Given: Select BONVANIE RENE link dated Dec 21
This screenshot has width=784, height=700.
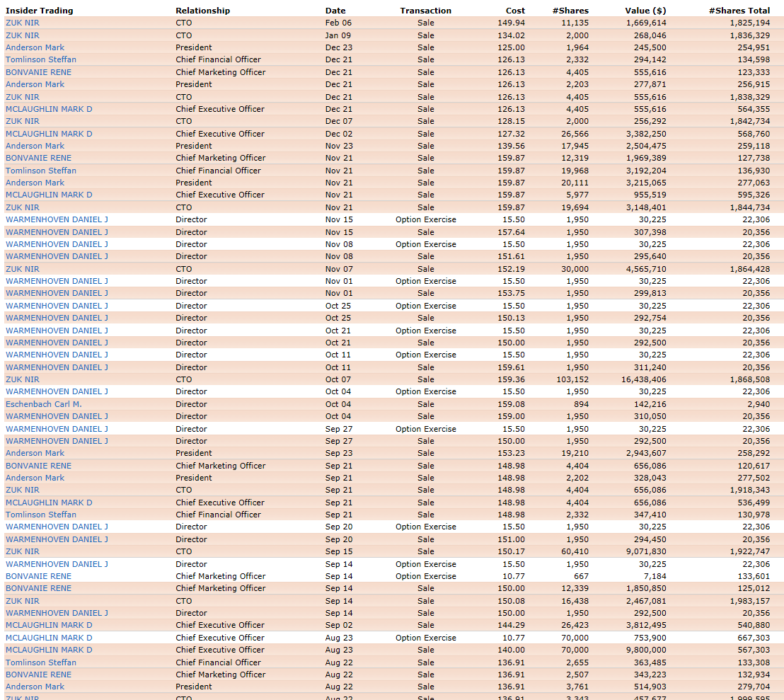Looking at the screenshot, I should [x=38, y=72].
